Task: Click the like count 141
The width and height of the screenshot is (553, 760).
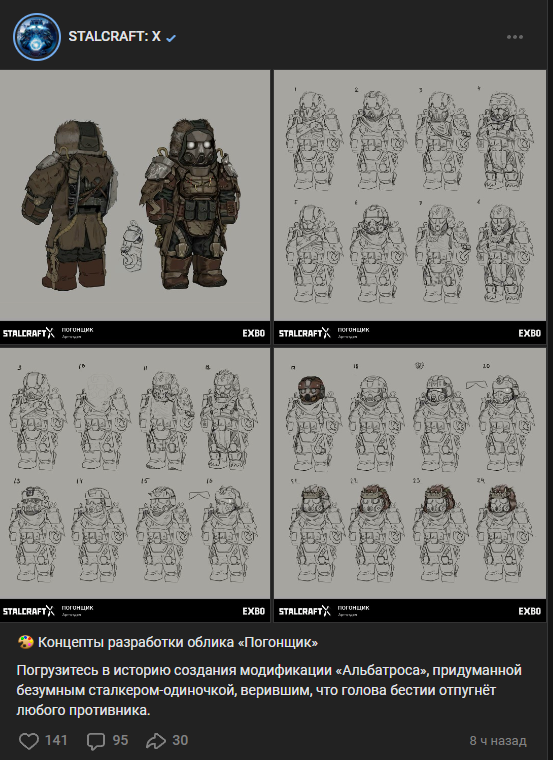Action: (56, 740)
